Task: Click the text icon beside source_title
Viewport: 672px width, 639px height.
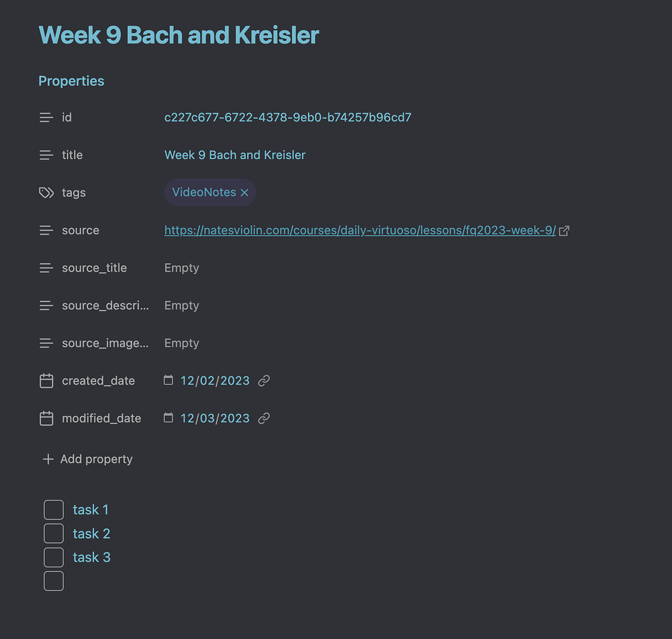Action: 45,268
